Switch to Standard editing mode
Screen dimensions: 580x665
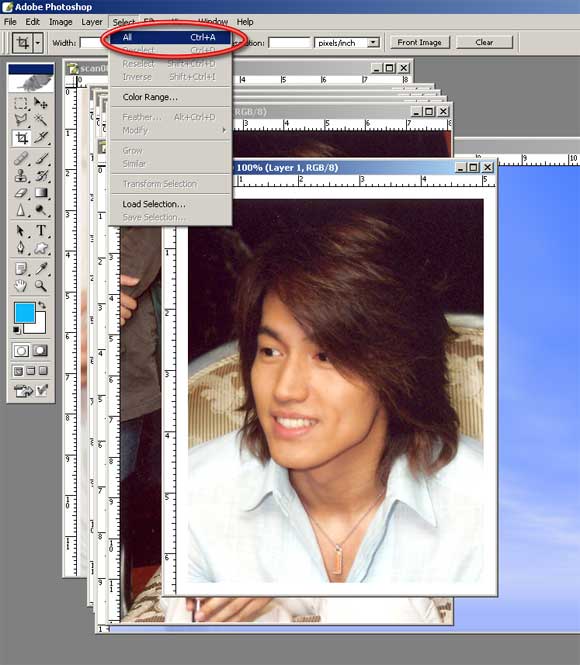(21, 351)
